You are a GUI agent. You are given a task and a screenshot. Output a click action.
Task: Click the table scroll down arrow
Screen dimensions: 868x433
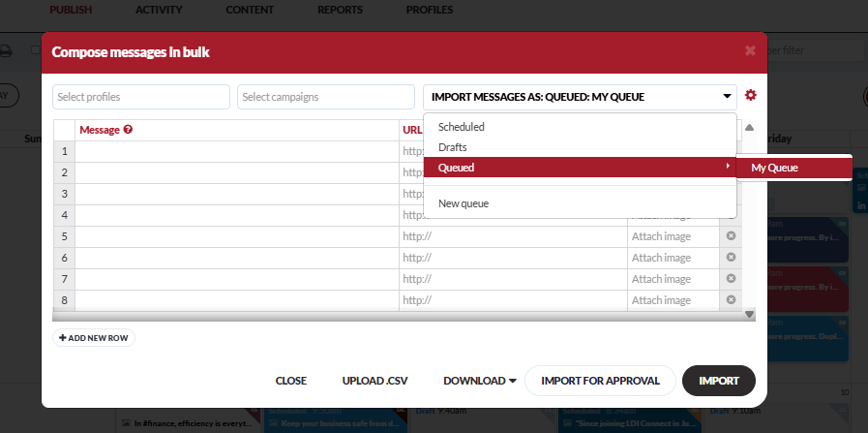pyautogui.click(x=750, y=315)
